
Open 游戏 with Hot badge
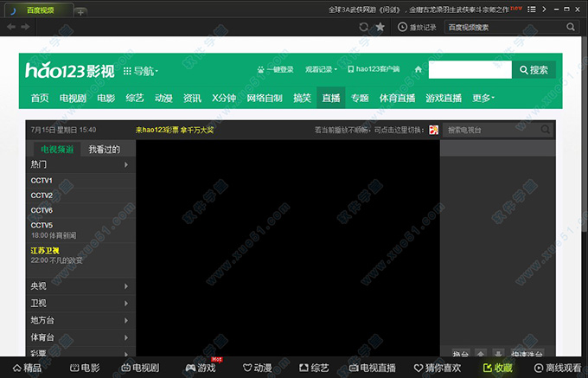click(201, 368)
